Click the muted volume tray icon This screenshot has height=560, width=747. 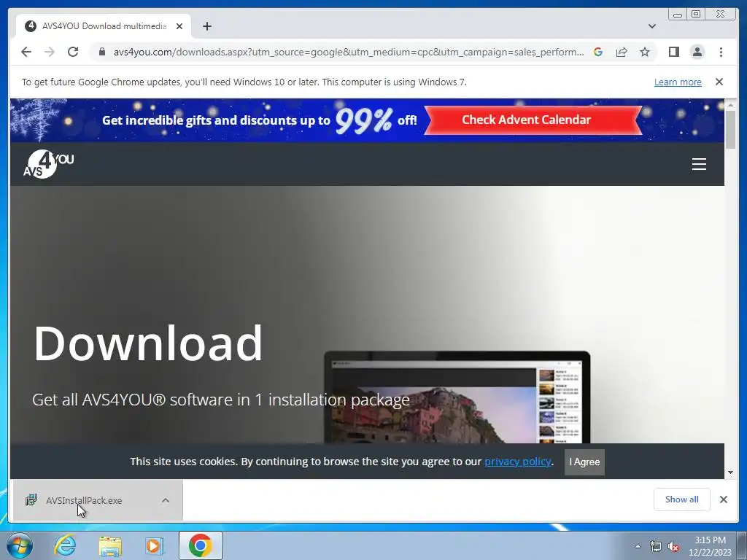pos(673,546)
